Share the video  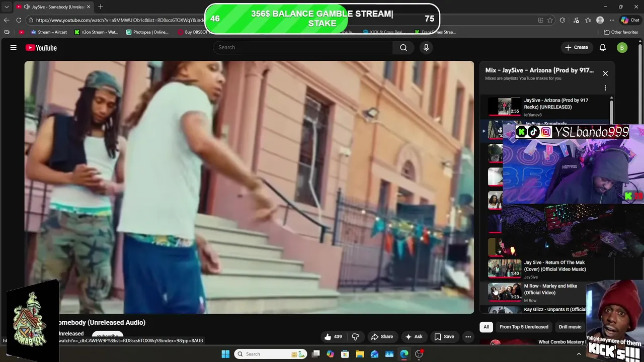click(382, 337)
